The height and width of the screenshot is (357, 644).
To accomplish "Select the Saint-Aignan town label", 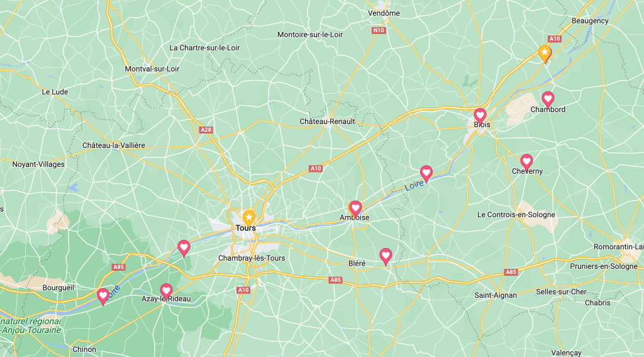I will pyautogui.click(x=496, y=295).
